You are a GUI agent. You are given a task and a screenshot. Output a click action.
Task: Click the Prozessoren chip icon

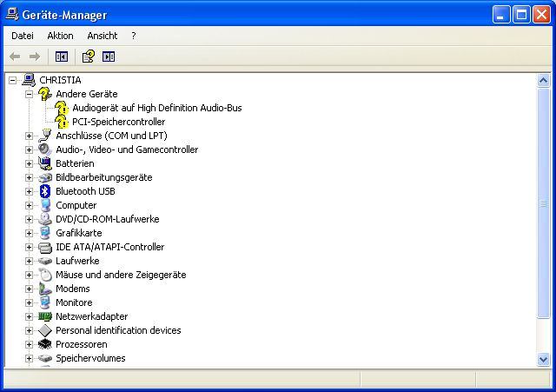(x=45, y=344)
